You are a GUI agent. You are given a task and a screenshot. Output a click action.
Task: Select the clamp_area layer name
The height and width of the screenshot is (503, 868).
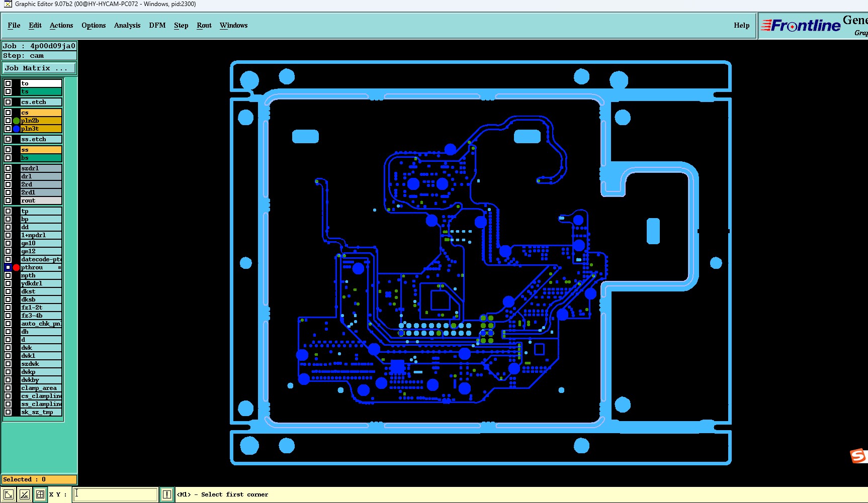click(x=41, y=388)
